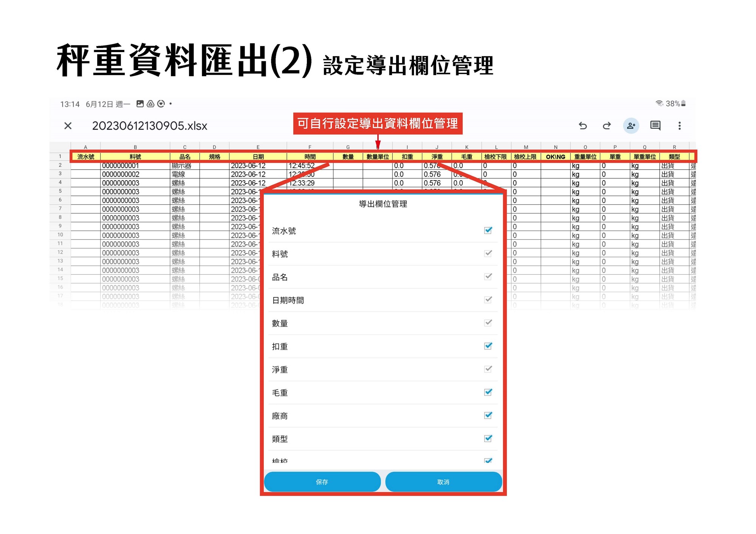This screenshot has height=534, width=756.
Task: Select row 2 header
Action: (60, 165)
